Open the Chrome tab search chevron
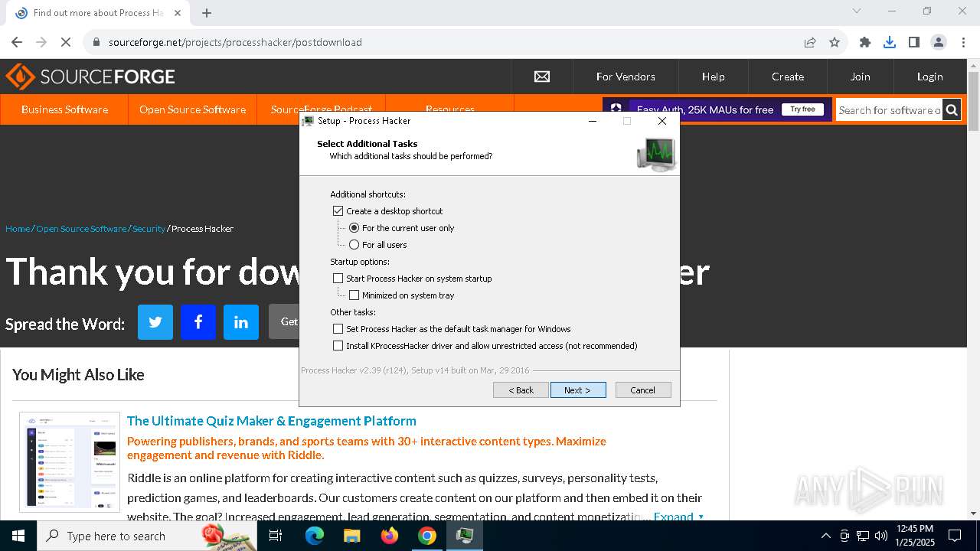980x551 pixels. [x=857, y=11]
